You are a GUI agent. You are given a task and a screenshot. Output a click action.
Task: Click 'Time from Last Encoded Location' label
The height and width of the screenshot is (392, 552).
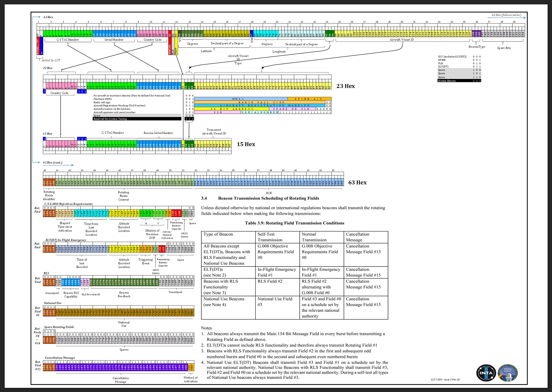point(91,229)
